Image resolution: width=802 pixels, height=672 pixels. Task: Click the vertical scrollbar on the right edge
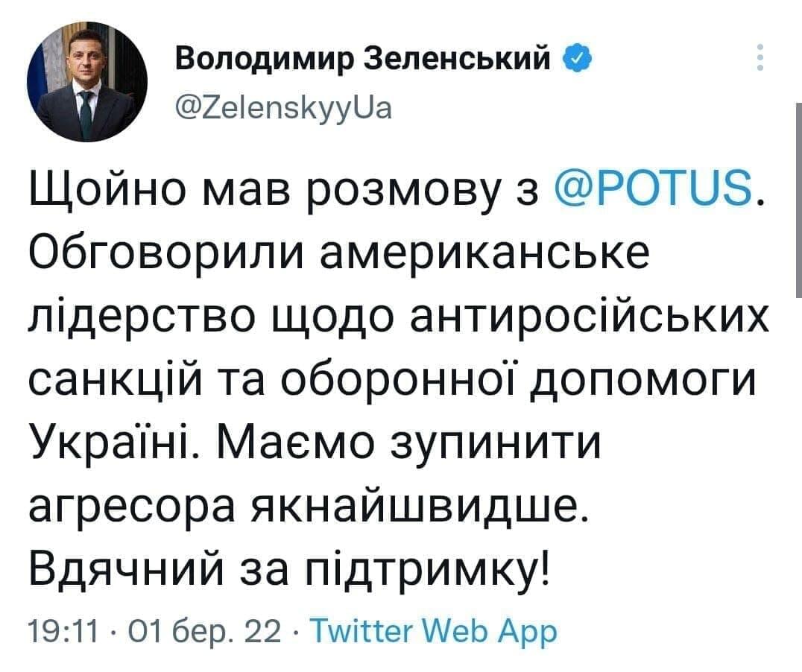pos(798,200)
